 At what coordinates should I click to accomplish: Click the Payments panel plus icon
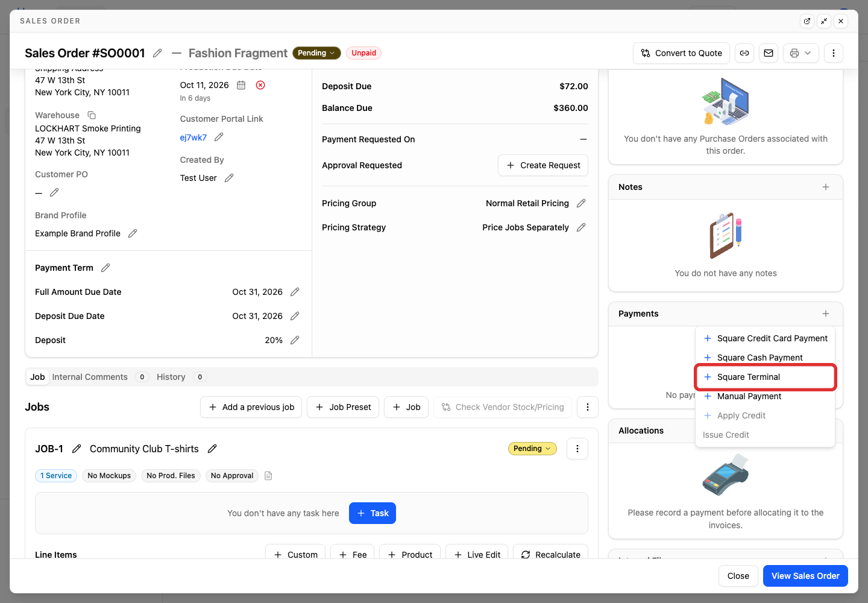point(826,314)
